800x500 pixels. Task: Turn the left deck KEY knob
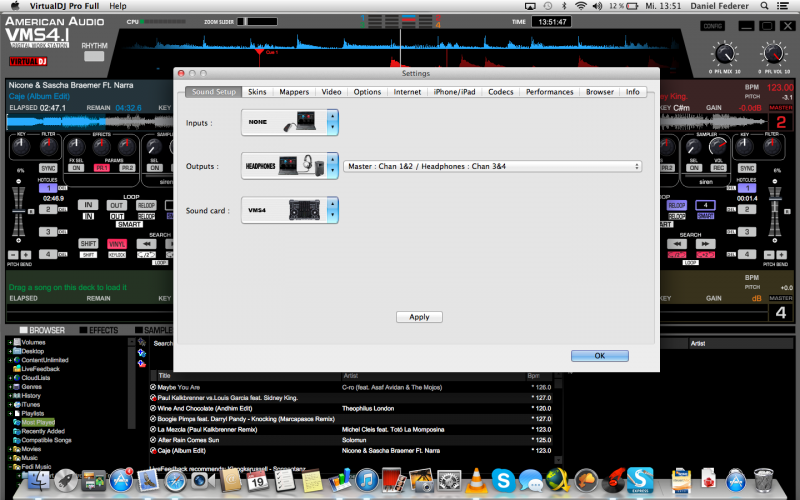21,146
